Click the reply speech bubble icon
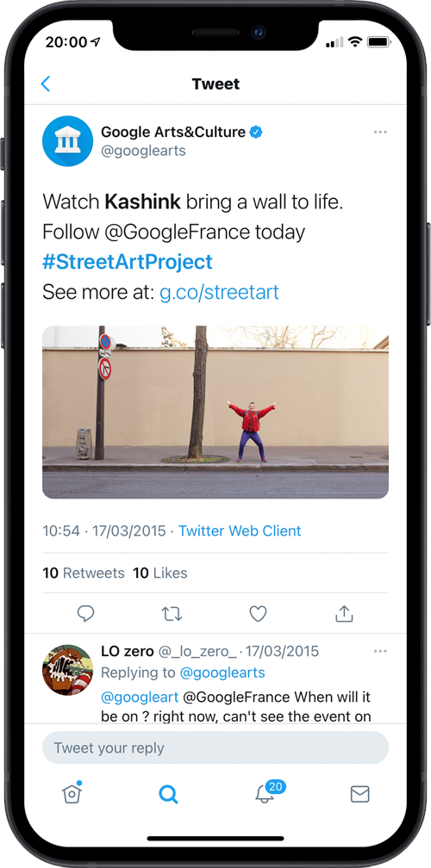The width and height of the screenshot is (431, 868). click(85, 613)
